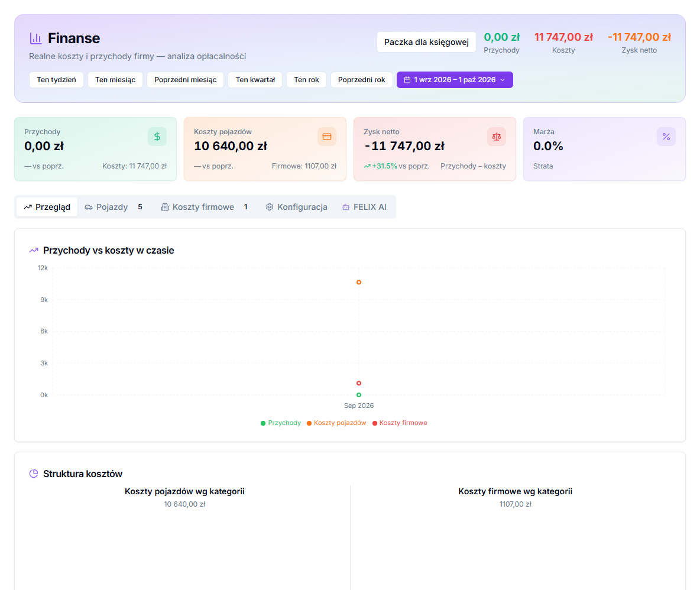Click the orange Koszty pojazdów data point
Screen dimensions: 700x590
359,282
